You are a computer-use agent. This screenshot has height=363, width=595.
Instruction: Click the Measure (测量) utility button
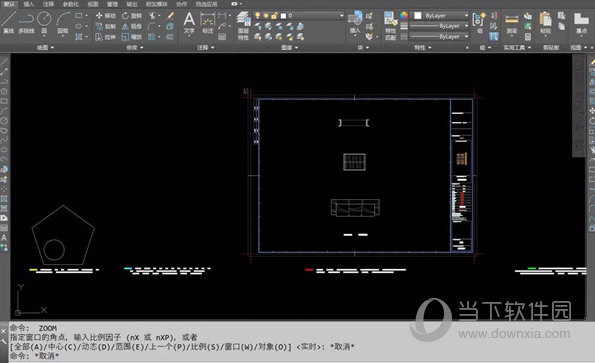tap(512, 23)
